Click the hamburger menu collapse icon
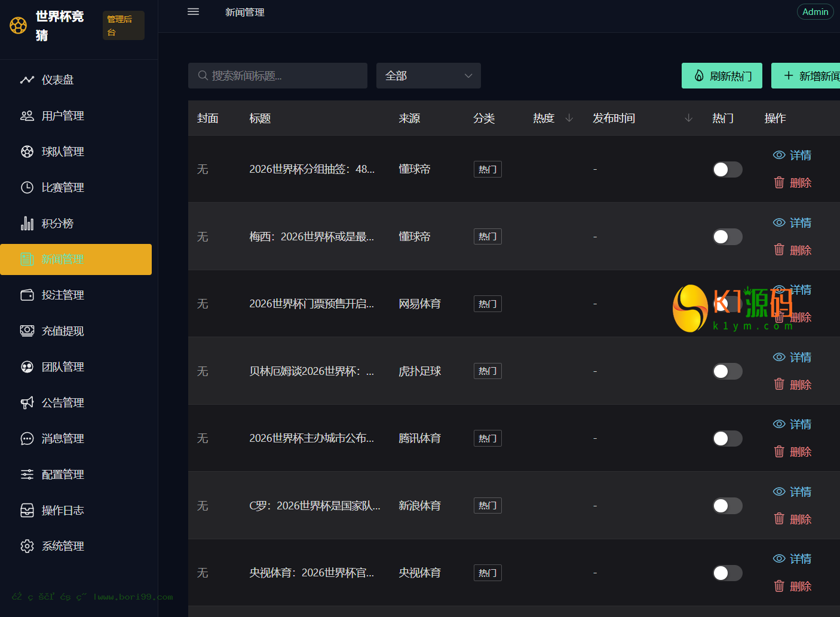The height and width of the screenshot is (617, 840). 193,11
